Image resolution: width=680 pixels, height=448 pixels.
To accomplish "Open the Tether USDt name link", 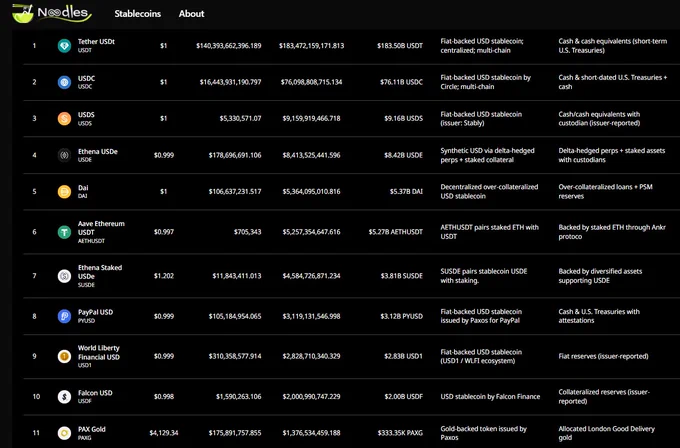I will [96, 42].
